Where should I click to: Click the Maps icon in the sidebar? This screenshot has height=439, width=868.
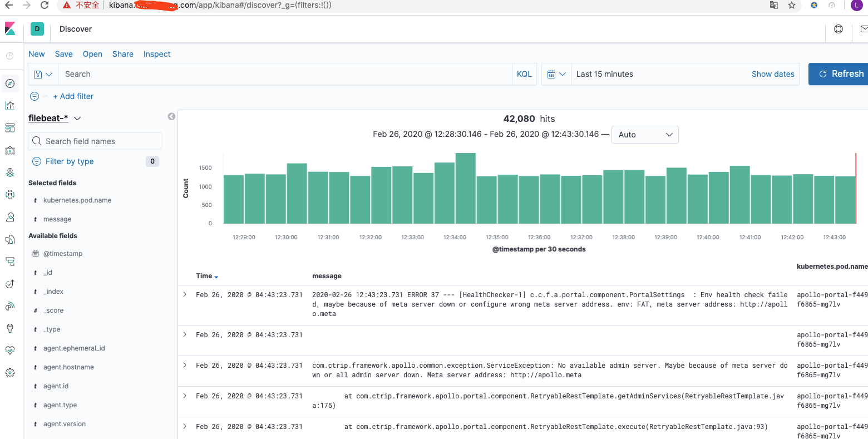click(x=10, y=172)
